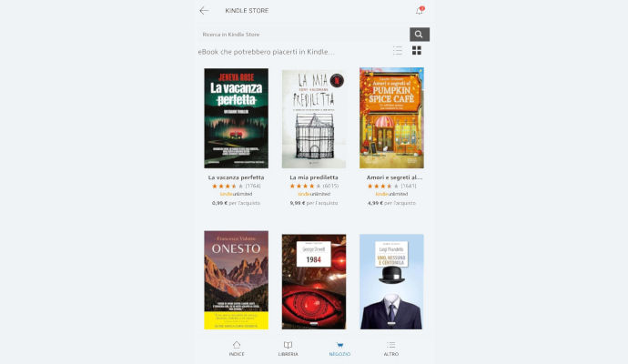The height and width of the screenshot is (364, 628).
Task: Click the 0,99 € per l'acquisto price
Action: (x=236, y=203)
